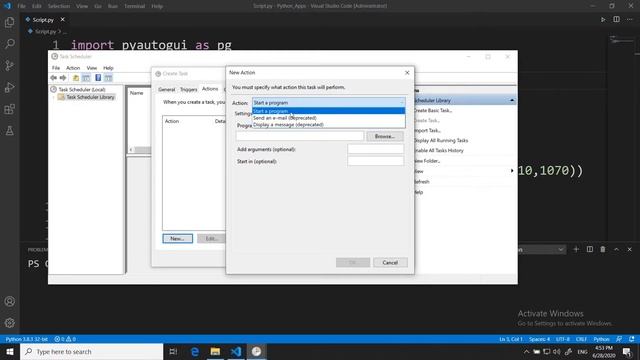Click Enable All Tasks History link

439,151
